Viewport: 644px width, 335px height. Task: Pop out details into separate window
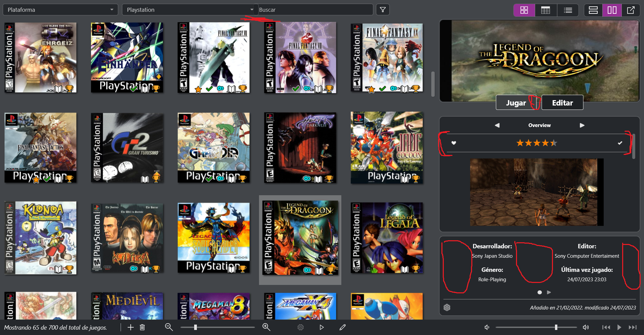(x=631, y=10)
